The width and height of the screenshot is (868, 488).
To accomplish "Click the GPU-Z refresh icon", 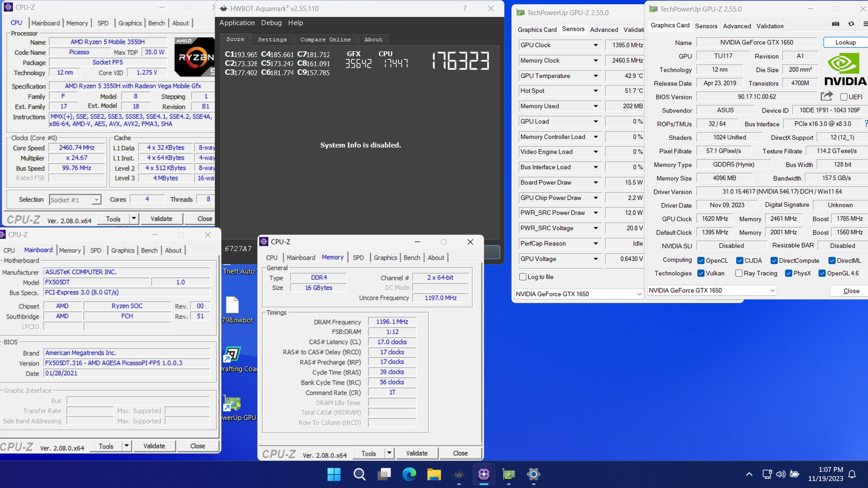I will [851, 24].
